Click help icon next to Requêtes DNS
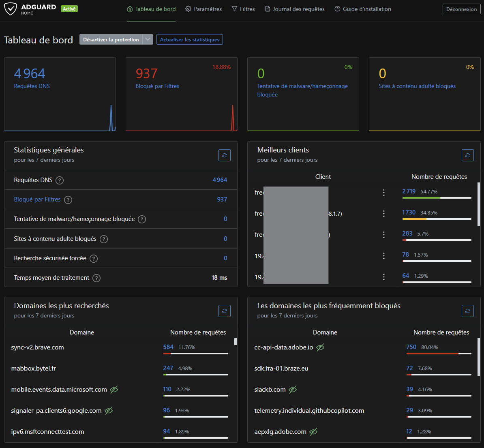This screenshot has height=448, width=484. [x=60, y=180]
